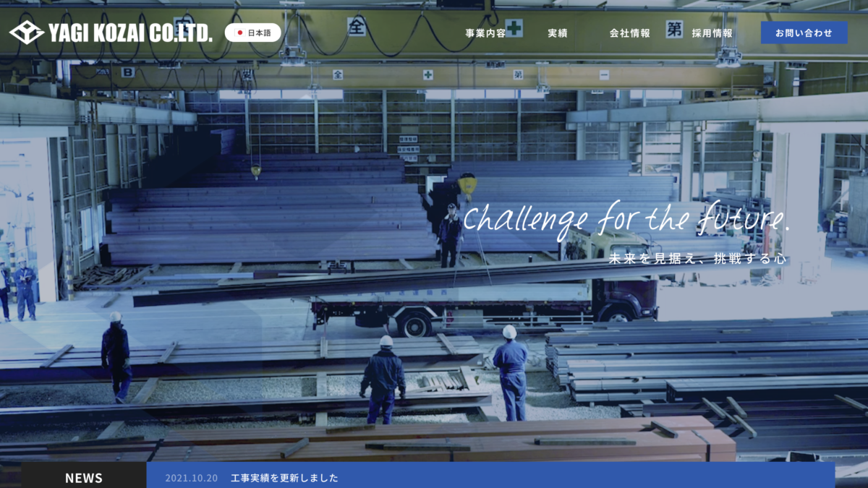
Task: Click the 2021.10.20 news date
Action: pos(191,478)
